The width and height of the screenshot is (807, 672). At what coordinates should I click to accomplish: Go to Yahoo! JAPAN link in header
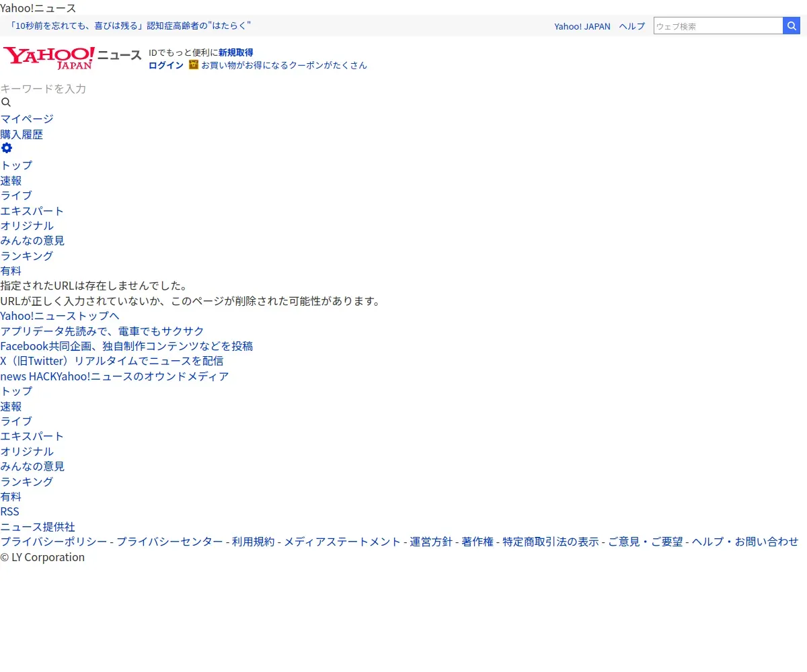click(582, 26)
